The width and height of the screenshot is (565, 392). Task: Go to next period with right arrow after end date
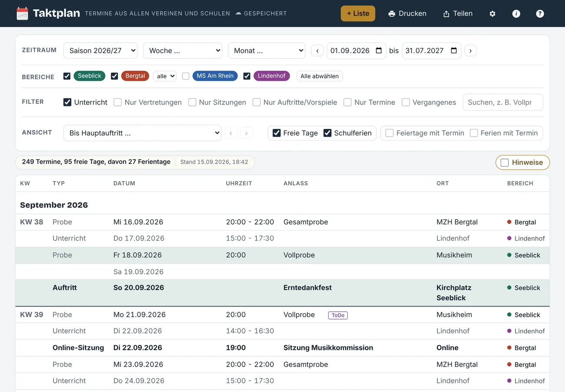tap(470, 51)
